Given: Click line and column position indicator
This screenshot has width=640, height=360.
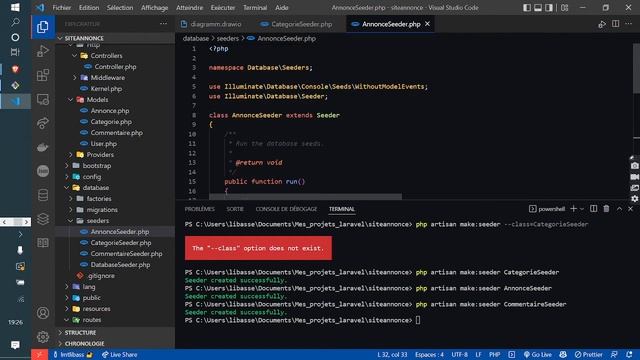Looking at the screenshot, I should point(392,354).
